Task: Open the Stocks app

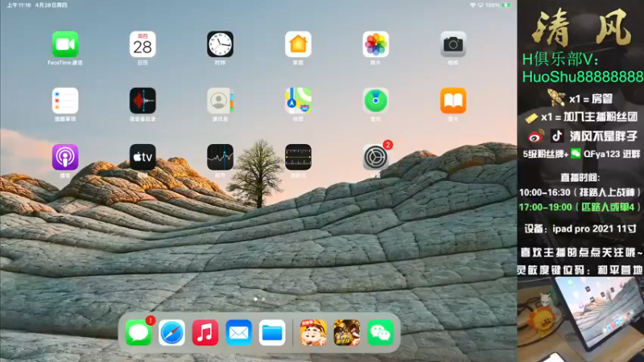Action: click(x=220, y=157)
